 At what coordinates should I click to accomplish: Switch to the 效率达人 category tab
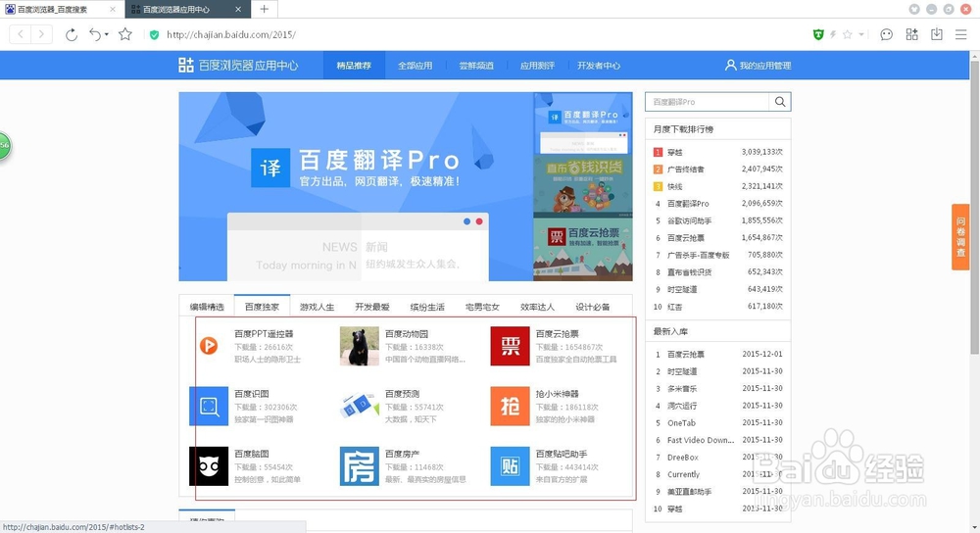[x=537, y=307]
